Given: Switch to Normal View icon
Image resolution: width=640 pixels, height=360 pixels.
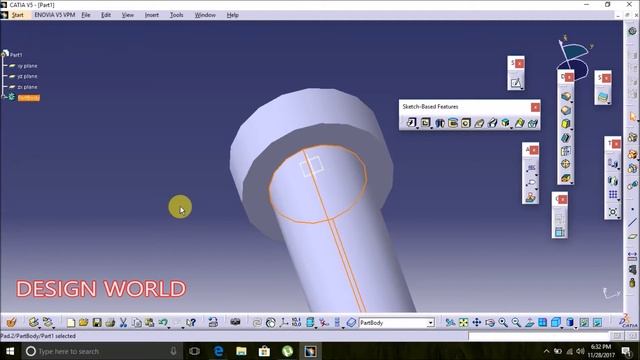Looking at the screenshot, I should 529,322.
